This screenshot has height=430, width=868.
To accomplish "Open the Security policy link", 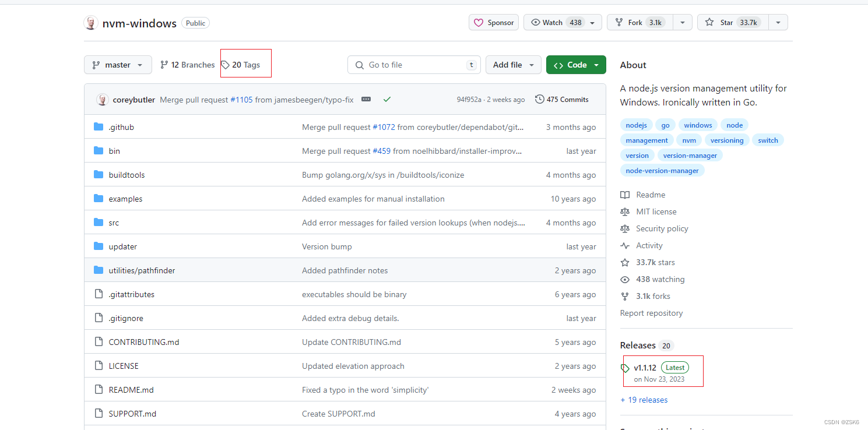I will (655, 228).
